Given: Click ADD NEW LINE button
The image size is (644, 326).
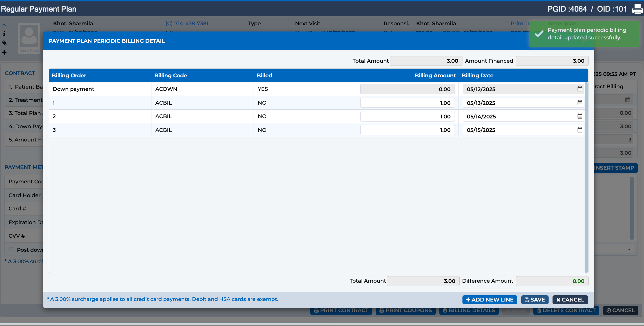Looking at the screenshot, I should tap(490, 300).
